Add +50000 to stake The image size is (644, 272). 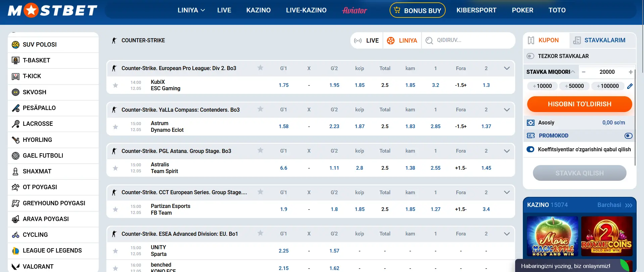click(x=574, y=86)
